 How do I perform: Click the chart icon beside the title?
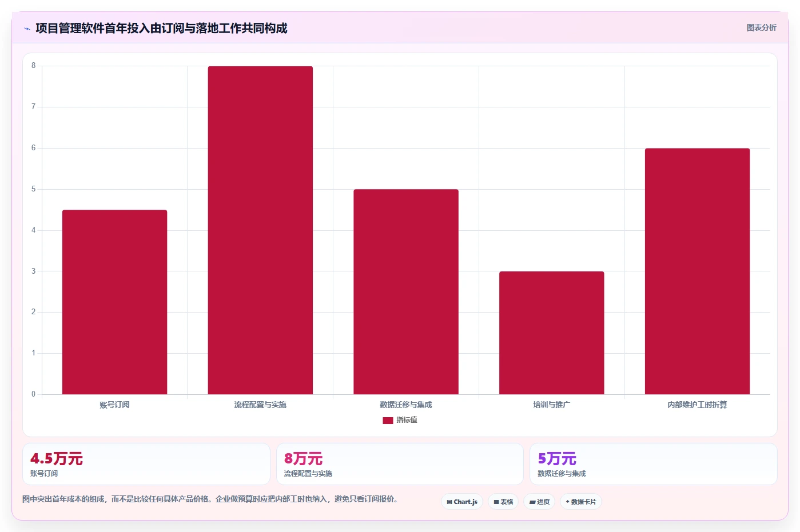pos(27,29)
